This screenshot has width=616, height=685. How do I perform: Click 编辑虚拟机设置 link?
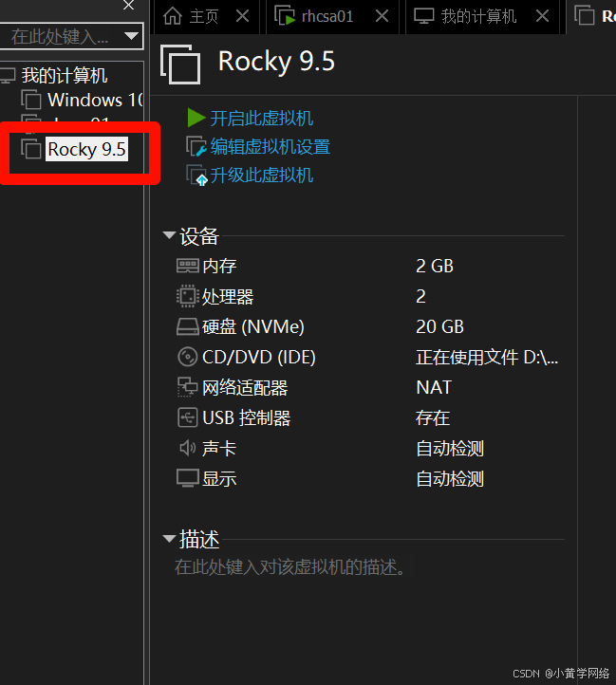(x=271, y=147)
